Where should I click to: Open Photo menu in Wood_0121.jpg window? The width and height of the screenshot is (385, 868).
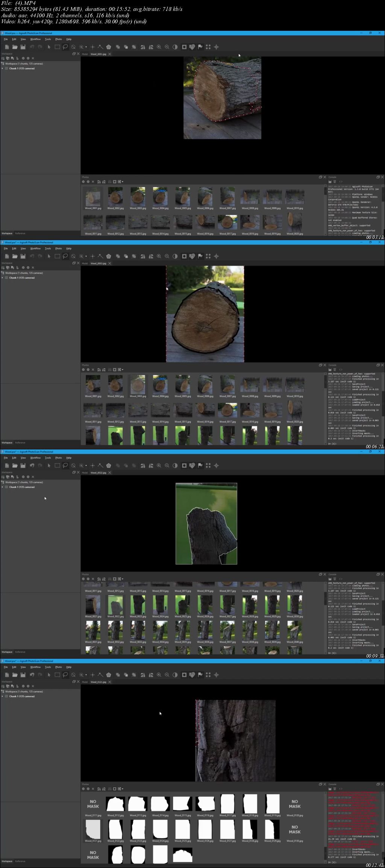coord(59,667)
